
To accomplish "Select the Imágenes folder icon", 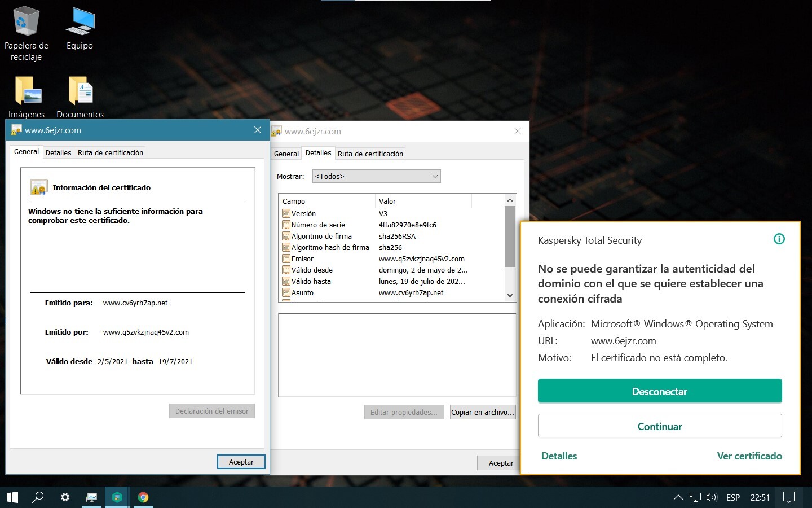I will pyautogui.click(x=27, y=97).
